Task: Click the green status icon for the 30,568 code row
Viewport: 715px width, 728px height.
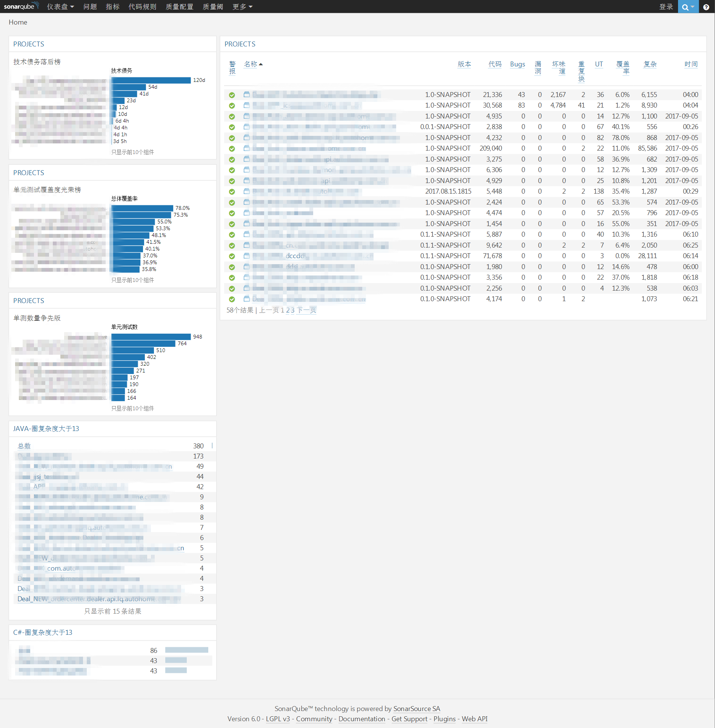Action: pos(232,106)
